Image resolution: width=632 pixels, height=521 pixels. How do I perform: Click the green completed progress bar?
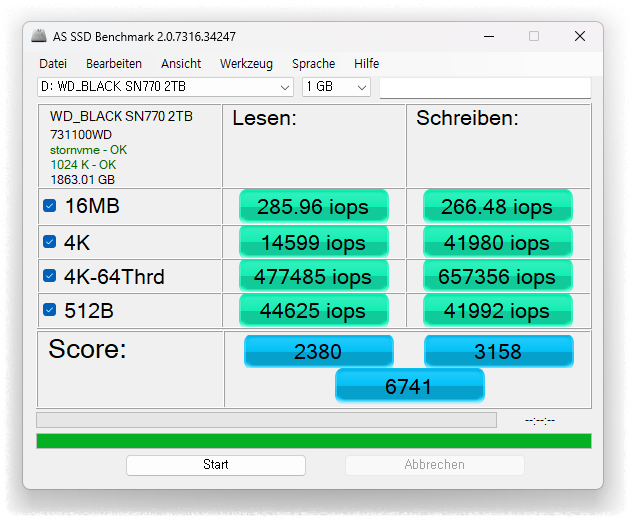click(x=314, y=441)
